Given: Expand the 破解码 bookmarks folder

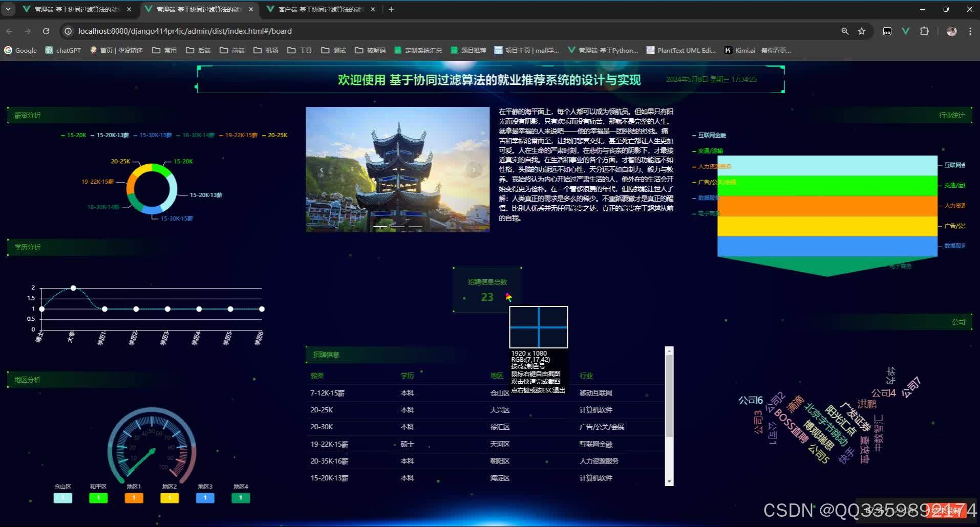Looking at the screenshot, I should coord(370,50).
